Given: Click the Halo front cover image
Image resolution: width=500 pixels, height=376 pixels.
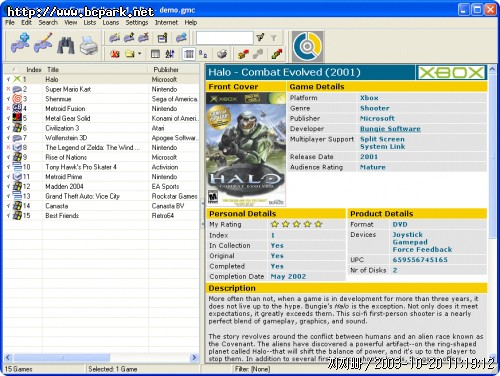Looking at the screenshot, I should pos(246,149).
